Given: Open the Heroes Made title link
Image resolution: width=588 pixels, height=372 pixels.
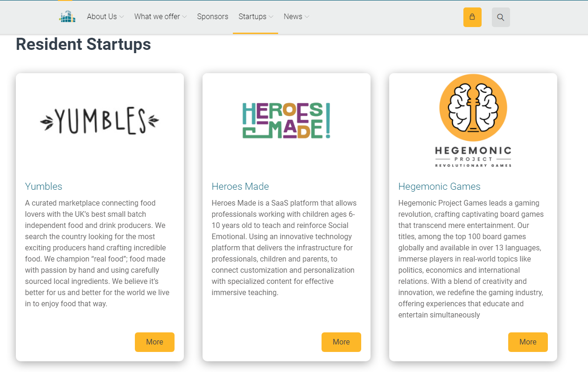Looking at the screenshot, I should (x=240, y=186).
